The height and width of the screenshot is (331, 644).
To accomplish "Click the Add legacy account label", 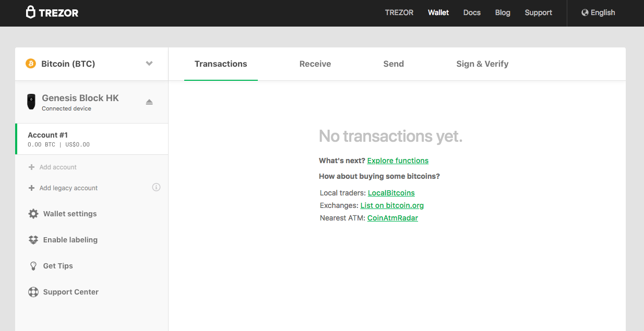I will click(x=68, y=188).
